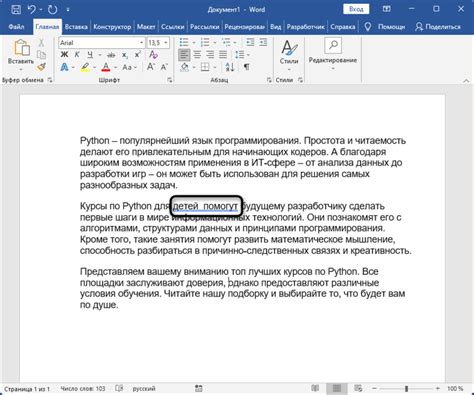Customize Quick Access Toolbar dropdown
Screen dimensions: 474x395
coord(68,10)
